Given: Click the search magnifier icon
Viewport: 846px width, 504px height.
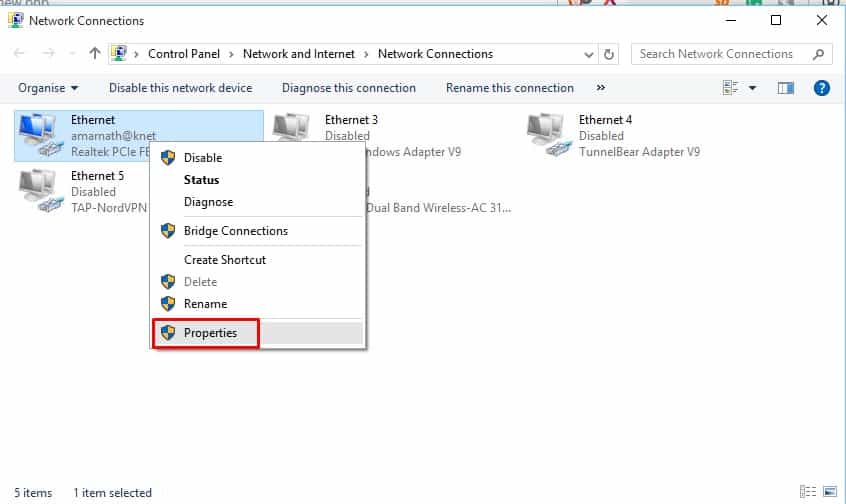Looking at the screenshot, I should click(x=818, y=54).
